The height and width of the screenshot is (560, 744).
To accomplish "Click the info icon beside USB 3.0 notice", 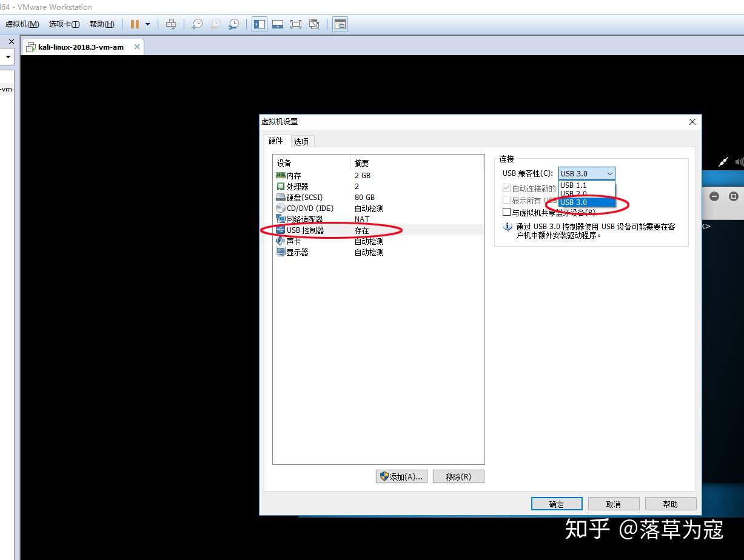I will tap(508, 227).
